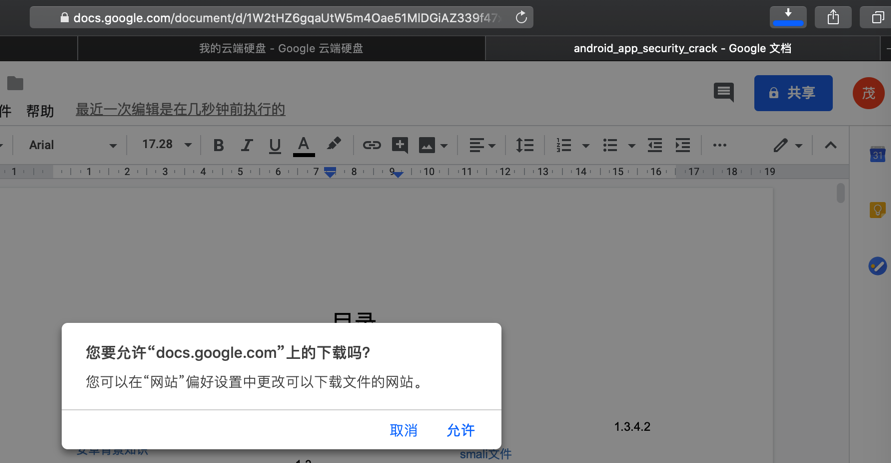
Task: Open the Safari share sheet button
Action: pyautogui.click(x=833, y=17)
